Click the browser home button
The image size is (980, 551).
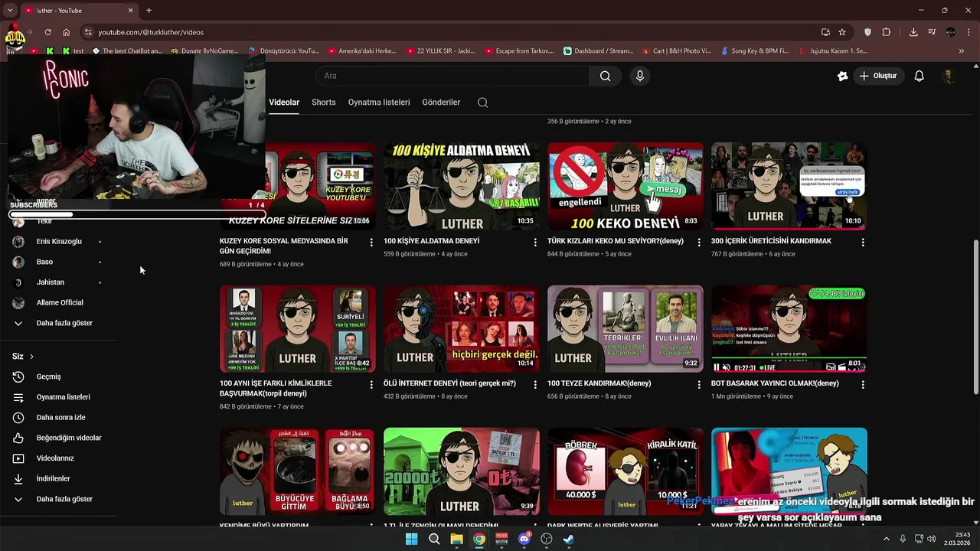click(67, 32)
